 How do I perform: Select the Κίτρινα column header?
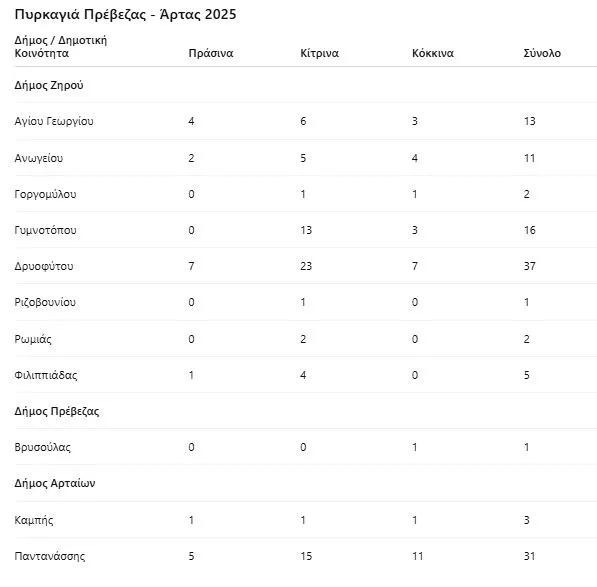pyautogui.click(x=319, y=53)
